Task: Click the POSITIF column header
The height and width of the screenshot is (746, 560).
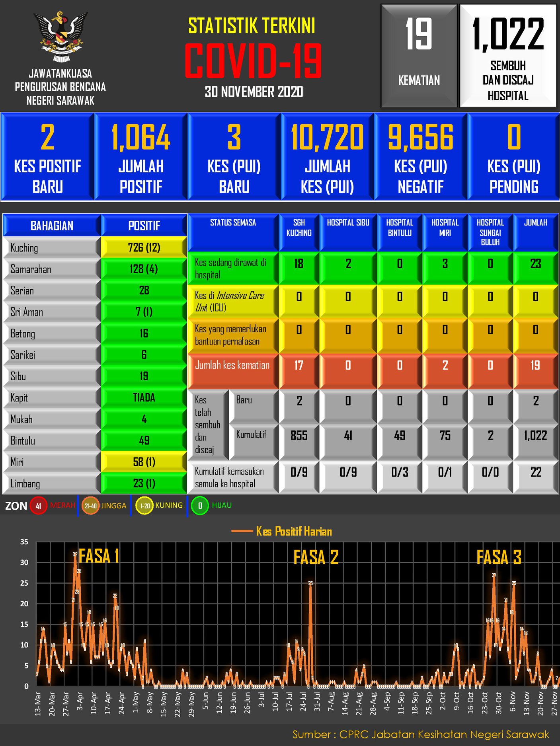Action: 144,226
